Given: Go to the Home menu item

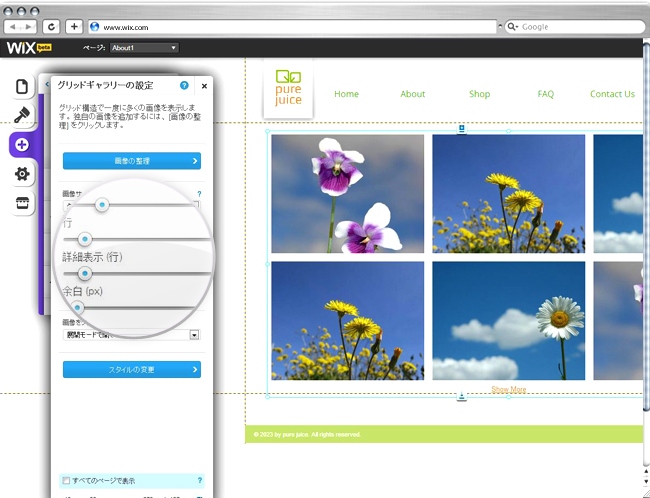Looking at the screenshot, I should click(346, 94).
